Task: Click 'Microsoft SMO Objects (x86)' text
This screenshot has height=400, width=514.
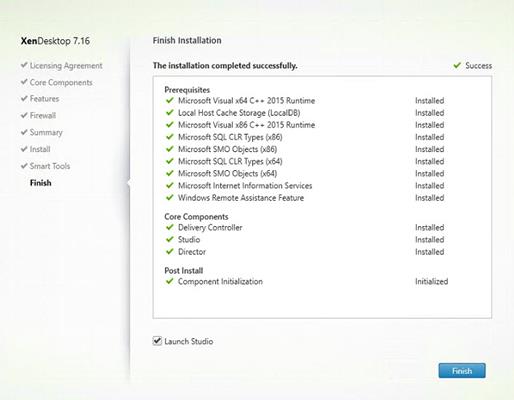Action: pos(227,149)
